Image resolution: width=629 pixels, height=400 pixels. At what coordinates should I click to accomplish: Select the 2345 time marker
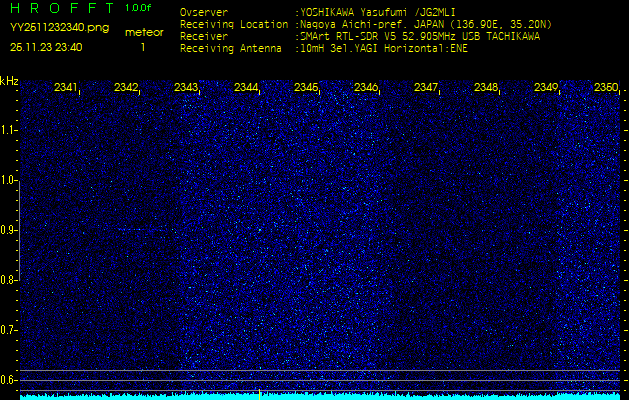(306, 87)
